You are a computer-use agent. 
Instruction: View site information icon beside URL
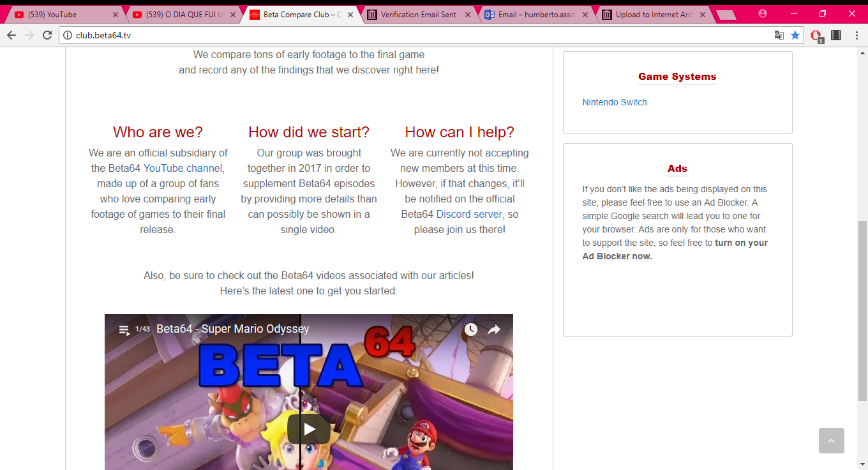point(68,35)
